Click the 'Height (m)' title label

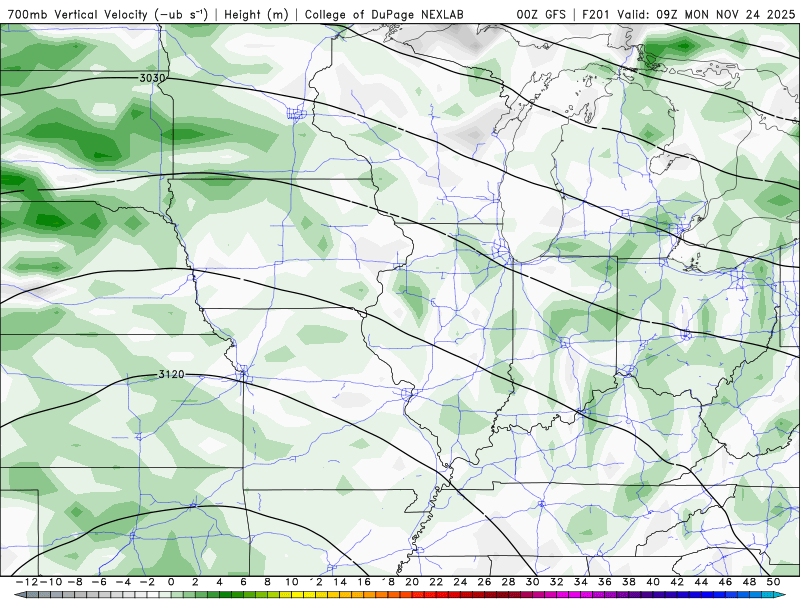coord(256,15)
